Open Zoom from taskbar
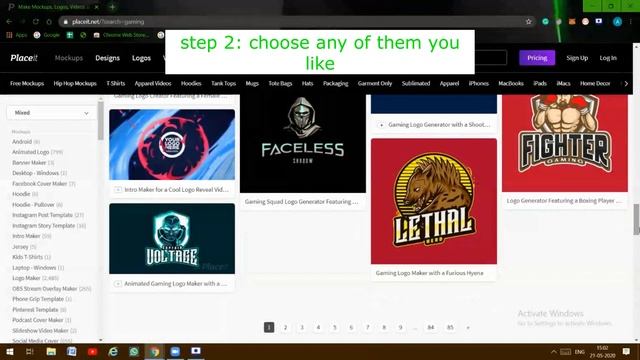The image size is (640, 360). point(175,351)
